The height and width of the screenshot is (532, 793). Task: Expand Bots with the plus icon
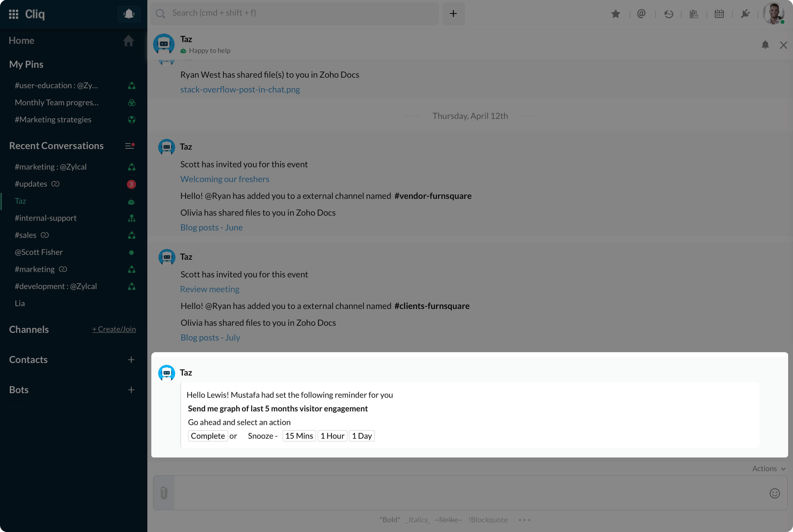pos(131,390)
